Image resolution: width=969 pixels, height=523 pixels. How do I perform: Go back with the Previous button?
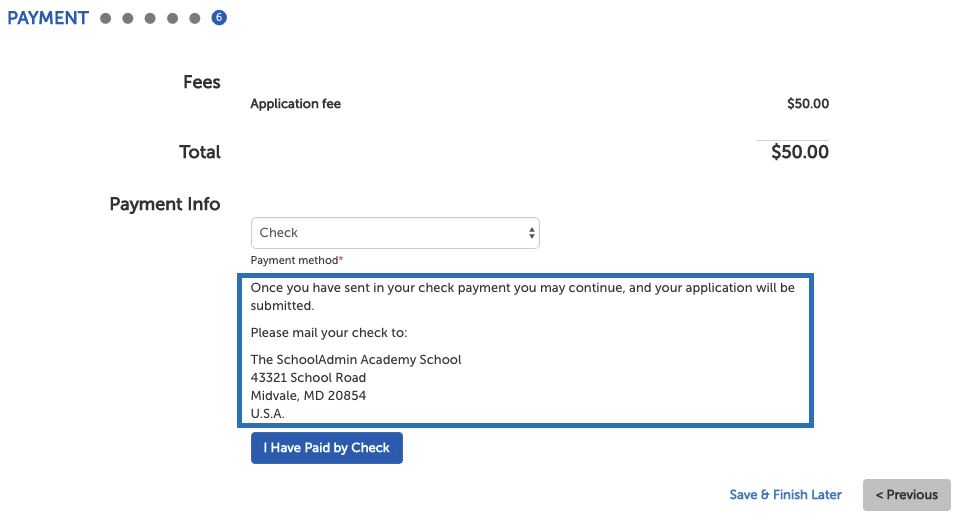(x=907, y=495)
